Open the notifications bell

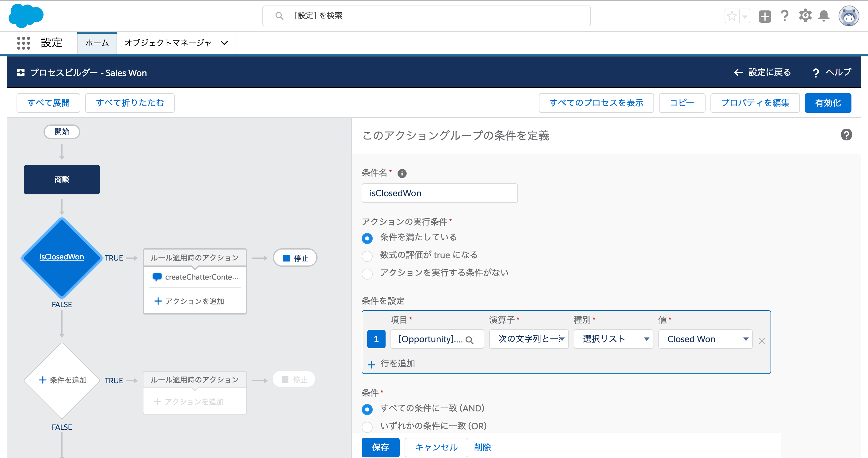coord(824,16)
